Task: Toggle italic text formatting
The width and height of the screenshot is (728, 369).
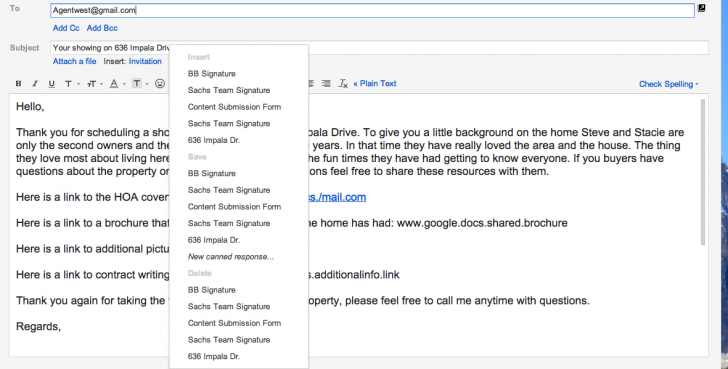Action: tap(35, 84)
